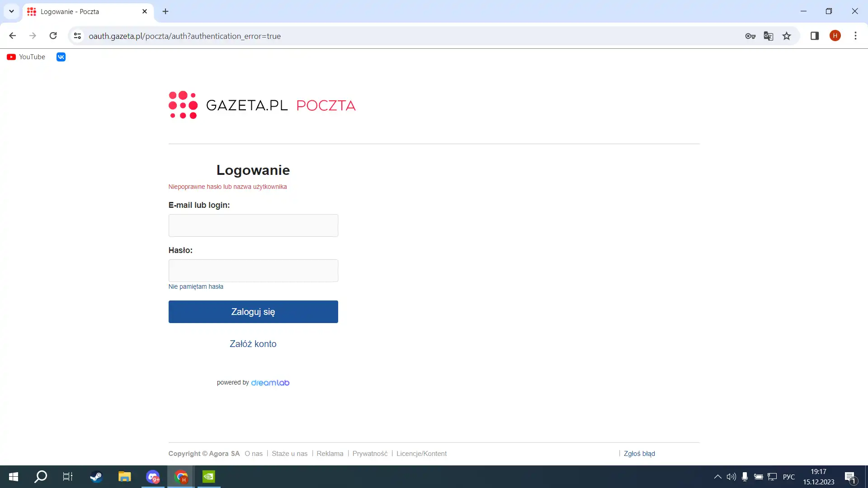Click the Gazeta.pl Poczta logo
Viewport: 868px width, 488px height.
(x=262, y=105)
